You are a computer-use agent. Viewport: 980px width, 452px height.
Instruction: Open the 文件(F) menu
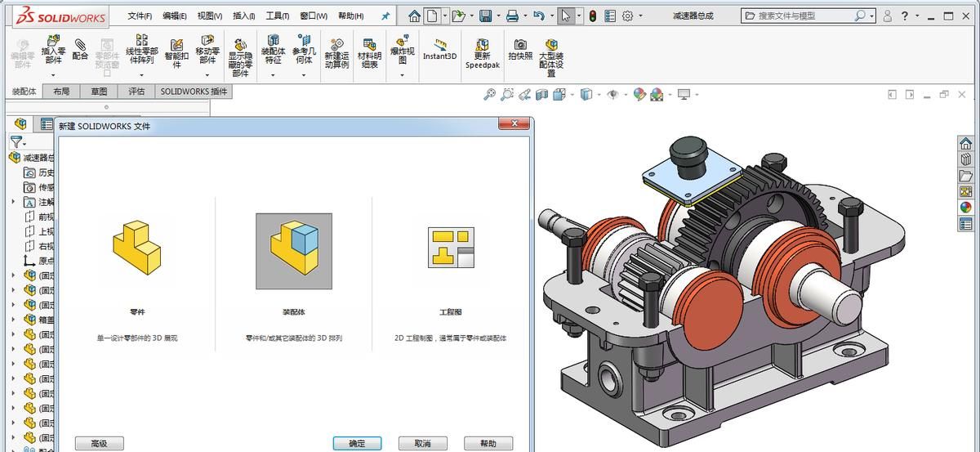140,16
